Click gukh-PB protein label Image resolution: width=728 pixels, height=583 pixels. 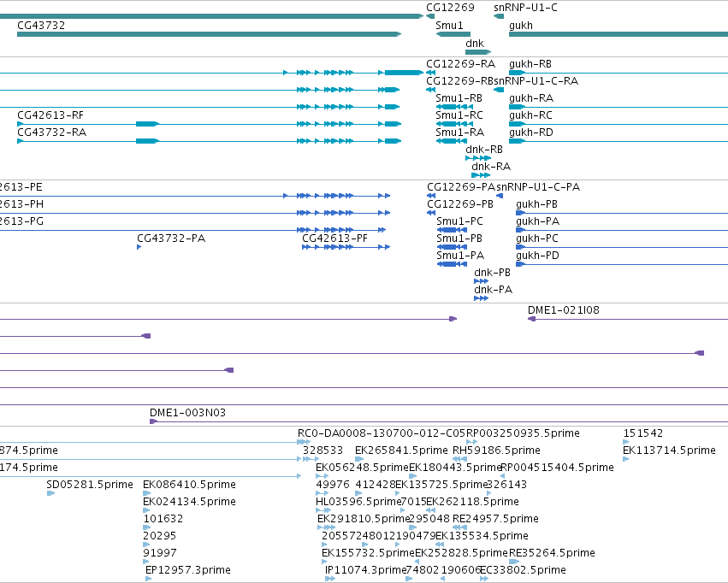click(x=536, y=204)
